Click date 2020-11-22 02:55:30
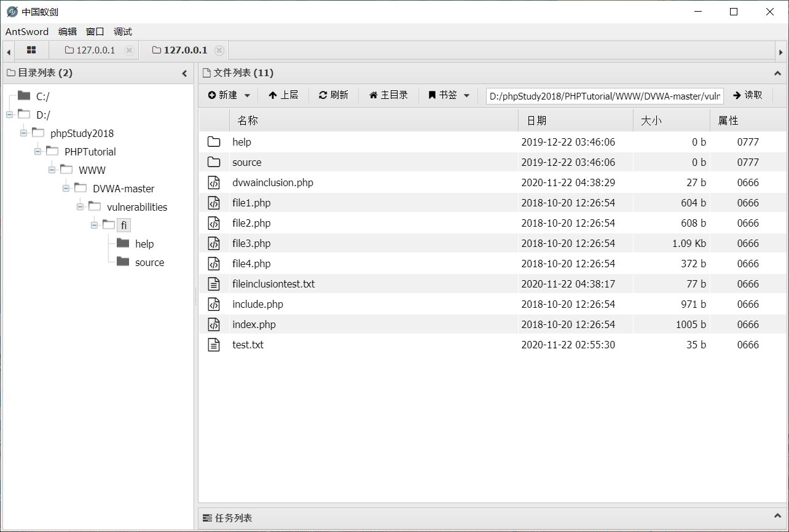 (568, 345)
